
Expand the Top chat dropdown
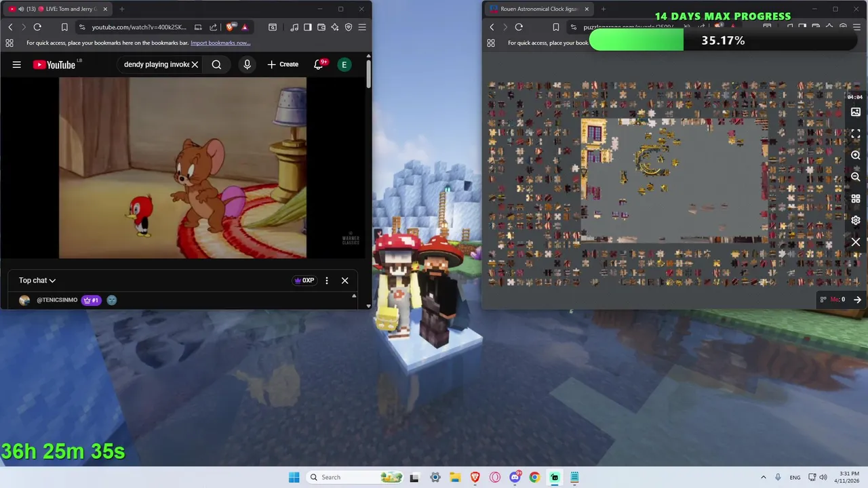(37, 281)
